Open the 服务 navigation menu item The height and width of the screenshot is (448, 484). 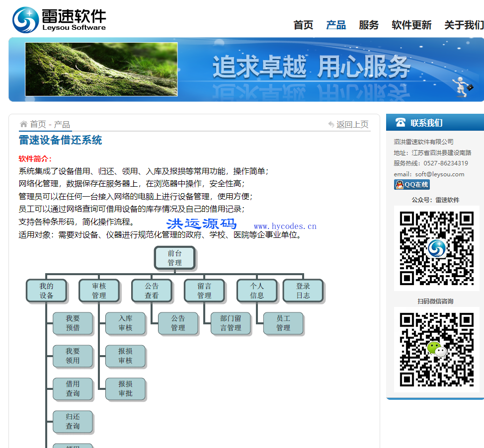coord(369,25)
